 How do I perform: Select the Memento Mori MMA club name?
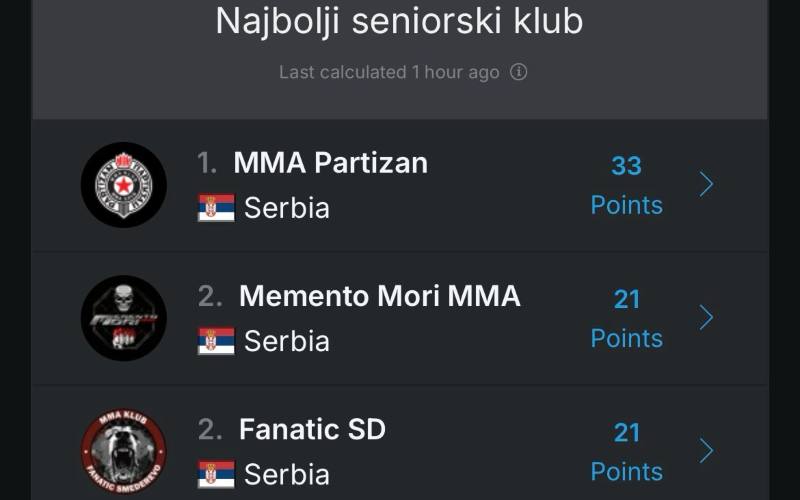[380, 296]
